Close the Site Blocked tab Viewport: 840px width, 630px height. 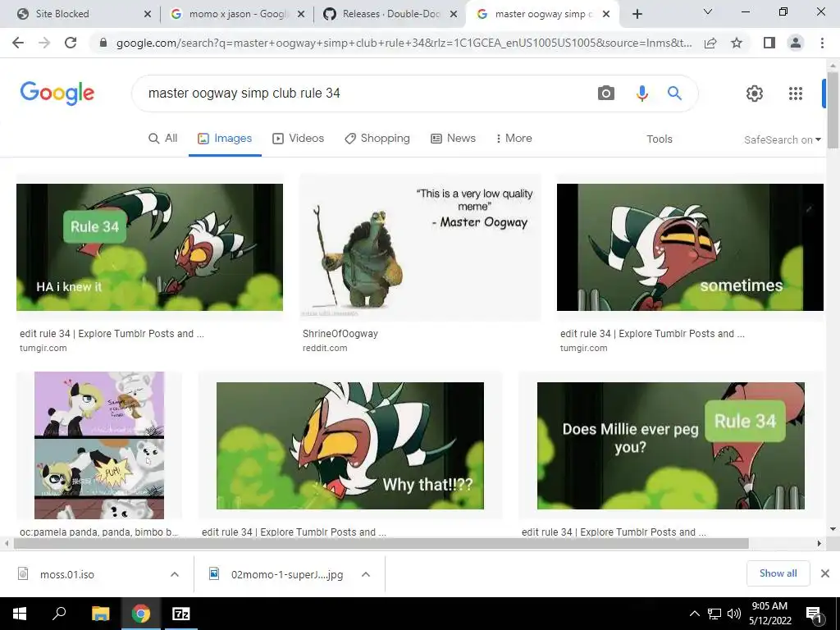pyautogui.click(x=148, y=14)
